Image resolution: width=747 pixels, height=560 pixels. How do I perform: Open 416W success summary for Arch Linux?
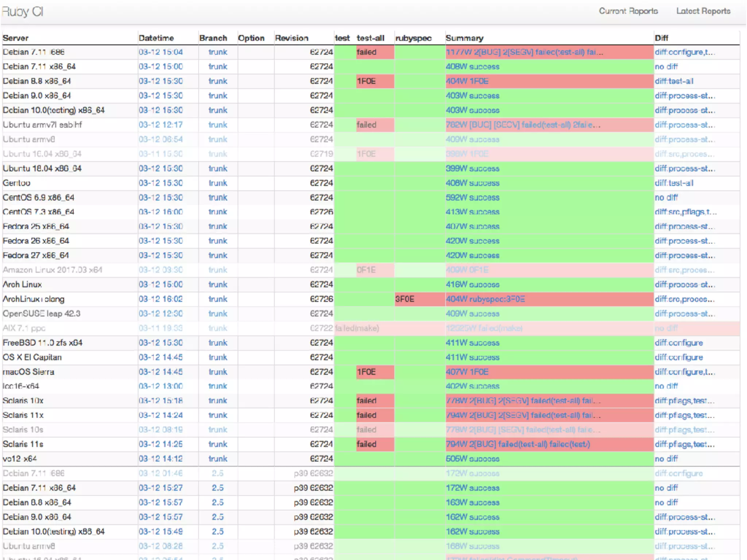(472, 285)
